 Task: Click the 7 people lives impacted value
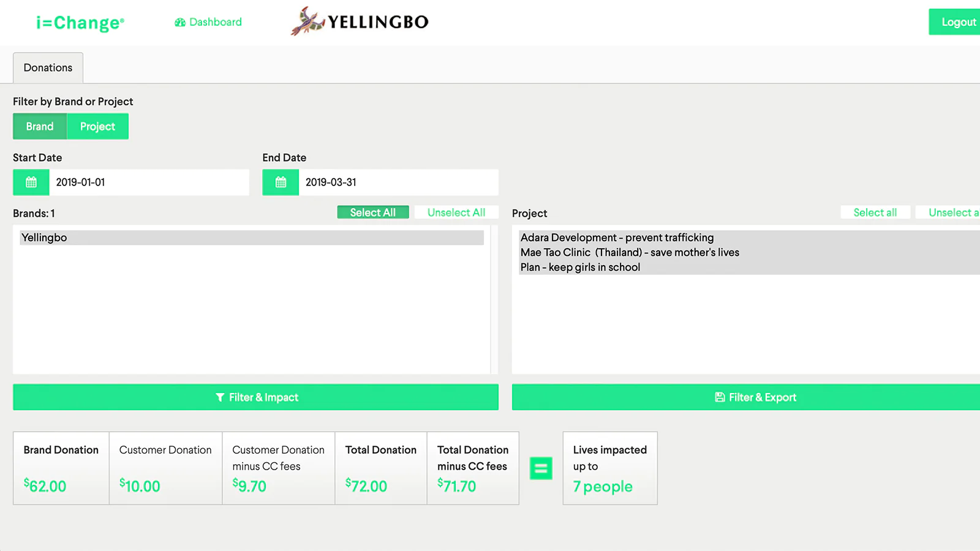click(603, 487)
